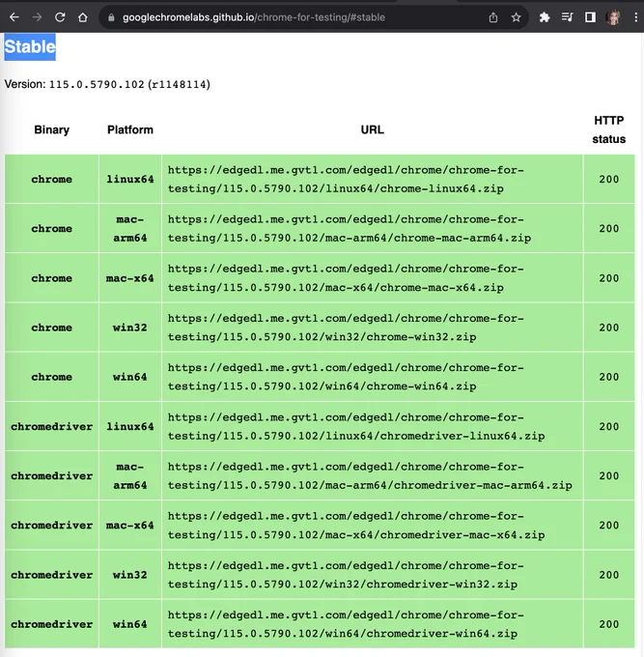Click the URL column header
This screenshot has width=644, height=657.
pos(373,129)
